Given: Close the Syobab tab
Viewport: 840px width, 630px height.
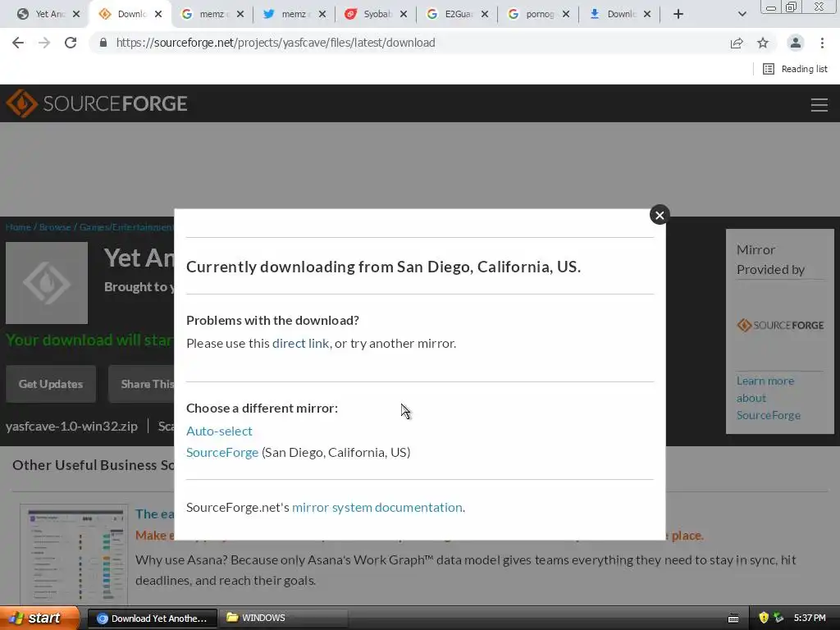Looking at the screenshot, I should pos(404,14).
